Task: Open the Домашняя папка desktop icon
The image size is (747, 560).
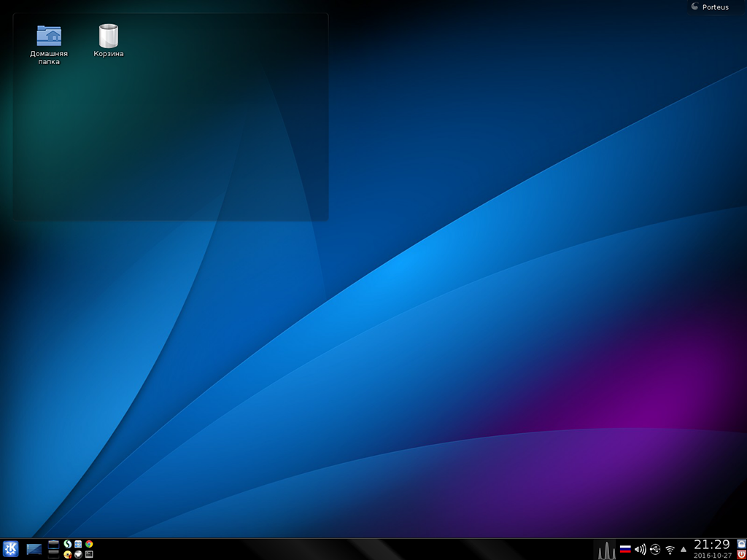Action: click(x=49, y=44)
